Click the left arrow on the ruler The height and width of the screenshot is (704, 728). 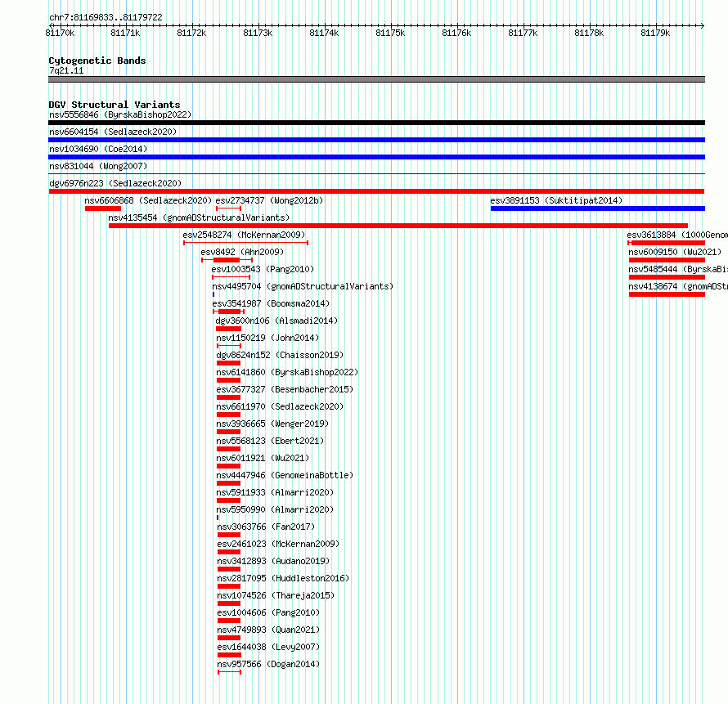51,25
